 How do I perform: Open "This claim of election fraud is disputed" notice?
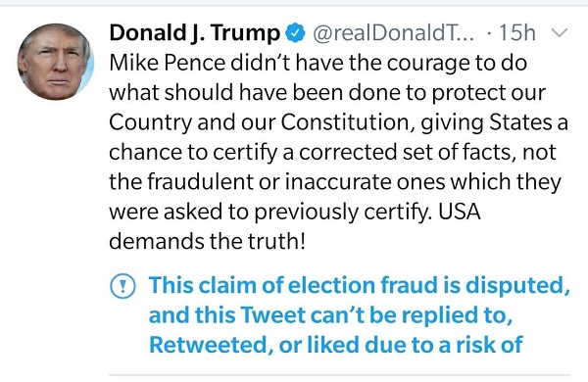[x=360, y=286]
